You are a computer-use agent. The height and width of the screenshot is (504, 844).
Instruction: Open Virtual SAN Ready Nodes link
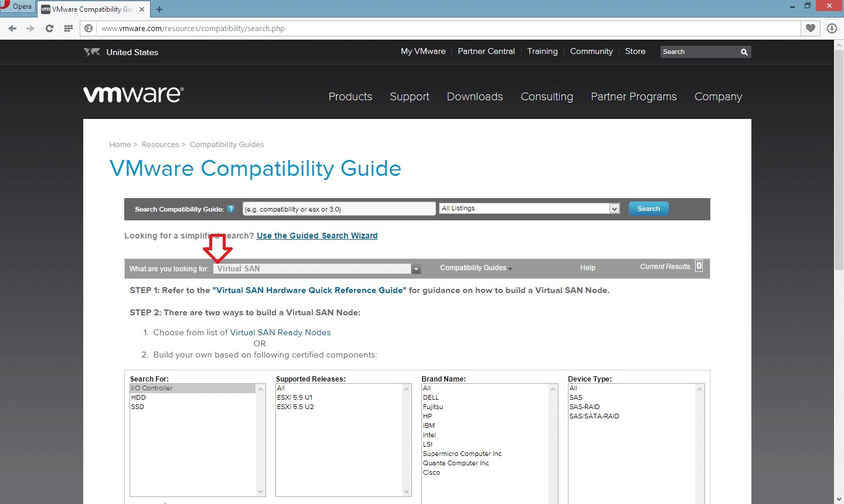(x=280, y=332)
